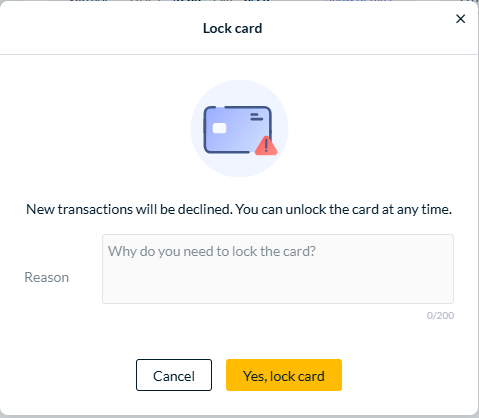Click 'Why do you need to lock' placeholder

pos(212,251)
